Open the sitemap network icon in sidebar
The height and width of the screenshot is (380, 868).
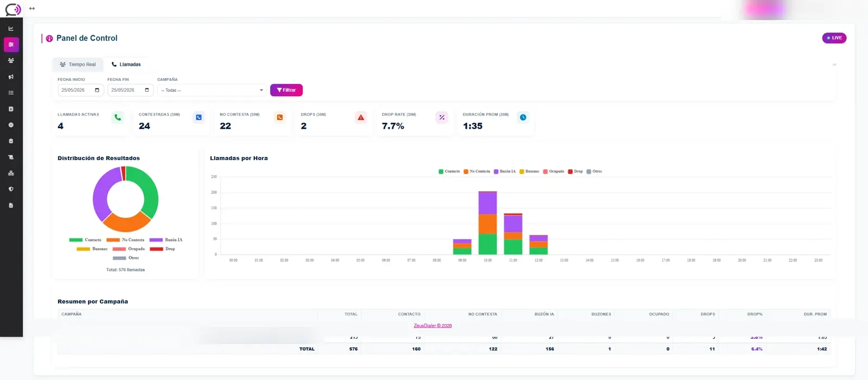coord(11,173)
